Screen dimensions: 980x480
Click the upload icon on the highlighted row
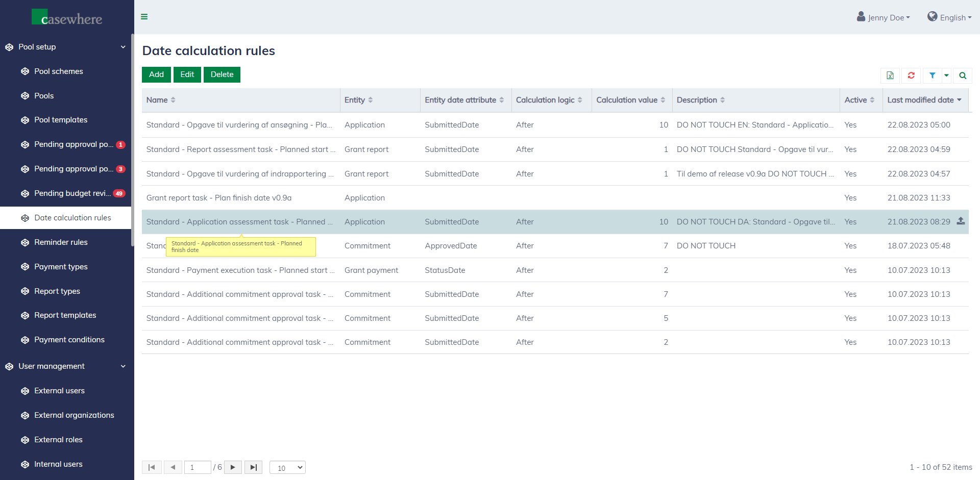[x=961, y=221]
